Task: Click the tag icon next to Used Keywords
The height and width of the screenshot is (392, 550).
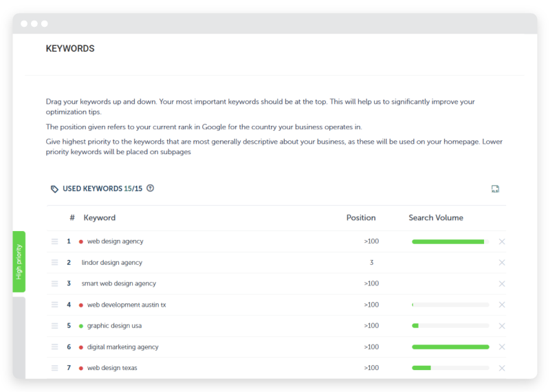Action: (54, 189)
